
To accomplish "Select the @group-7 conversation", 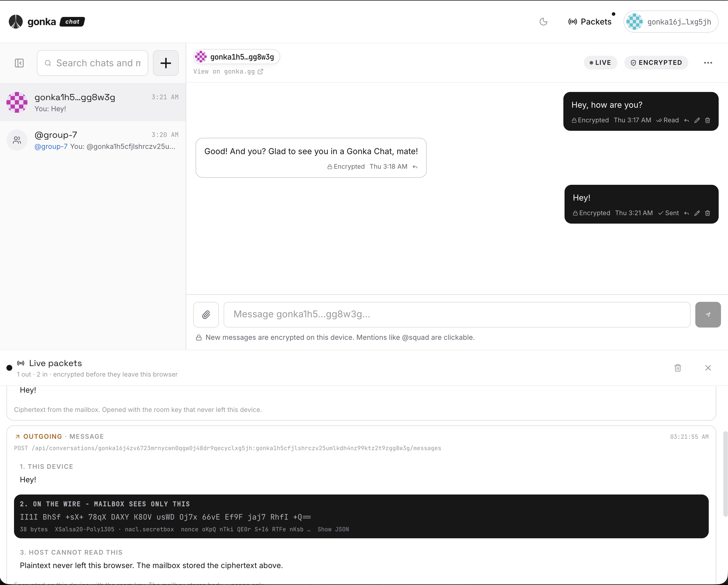I will pyautogui.click(x=93, y=140).
